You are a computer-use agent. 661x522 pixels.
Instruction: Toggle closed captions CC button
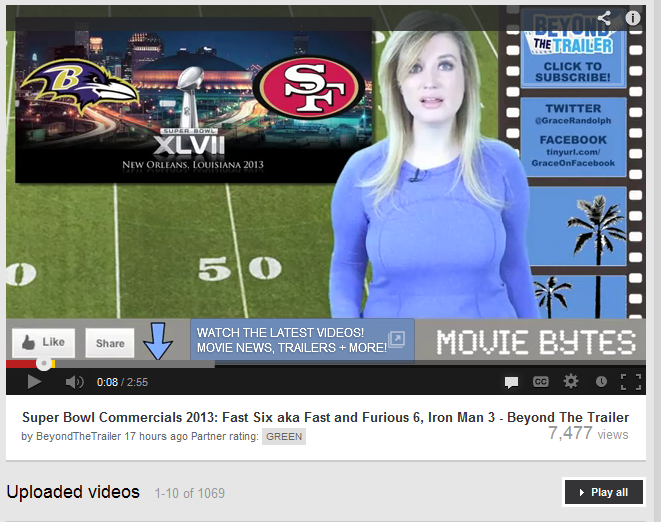tap(540, 382)
